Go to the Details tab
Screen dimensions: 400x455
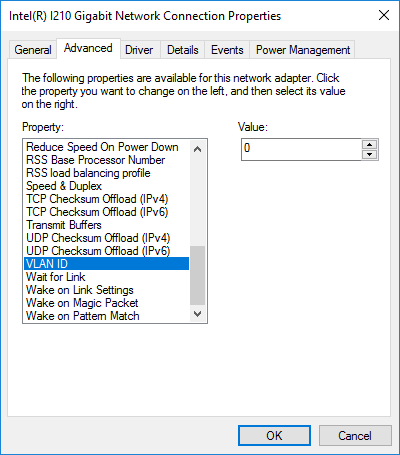[x=183, y=50]
